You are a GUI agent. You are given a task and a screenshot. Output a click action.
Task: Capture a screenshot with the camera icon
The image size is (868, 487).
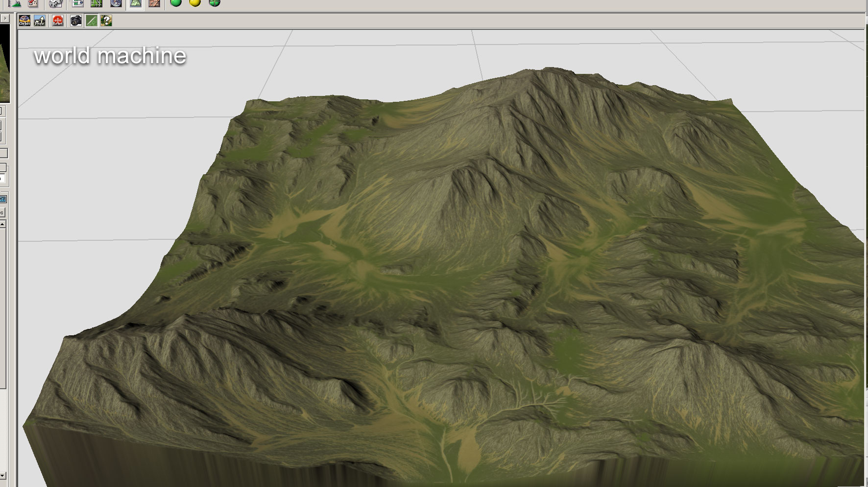tap(75, 21)
